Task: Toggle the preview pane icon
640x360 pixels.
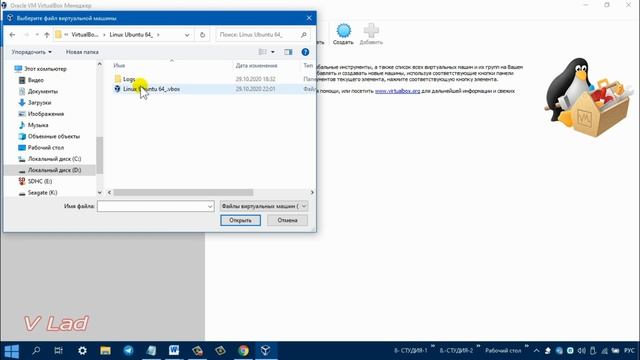Action: pos(288,52)
